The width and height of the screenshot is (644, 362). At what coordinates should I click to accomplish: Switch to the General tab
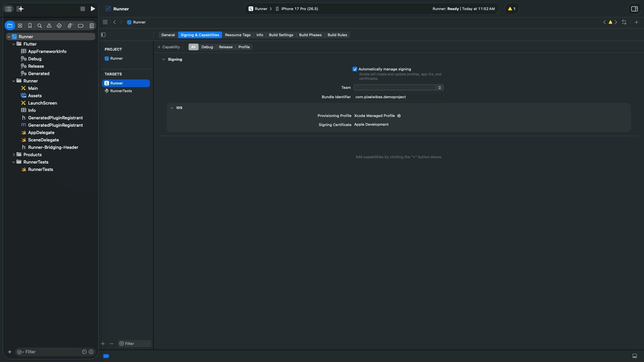point(168,35)
